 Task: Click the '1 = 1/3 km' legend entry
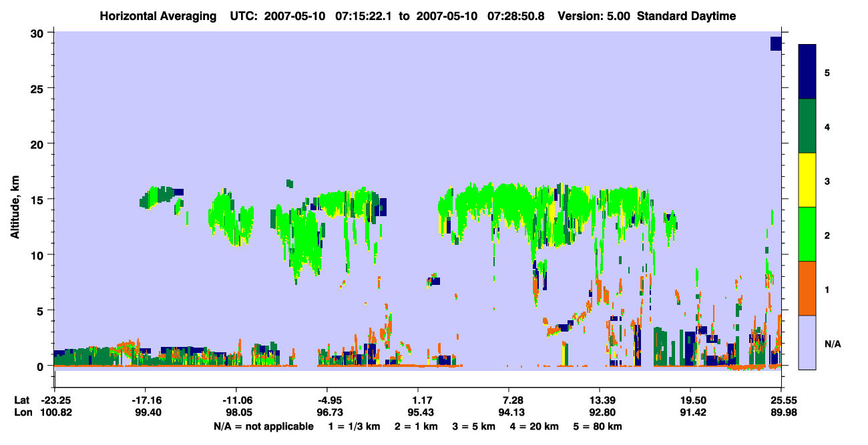click(x=354, y=426)
